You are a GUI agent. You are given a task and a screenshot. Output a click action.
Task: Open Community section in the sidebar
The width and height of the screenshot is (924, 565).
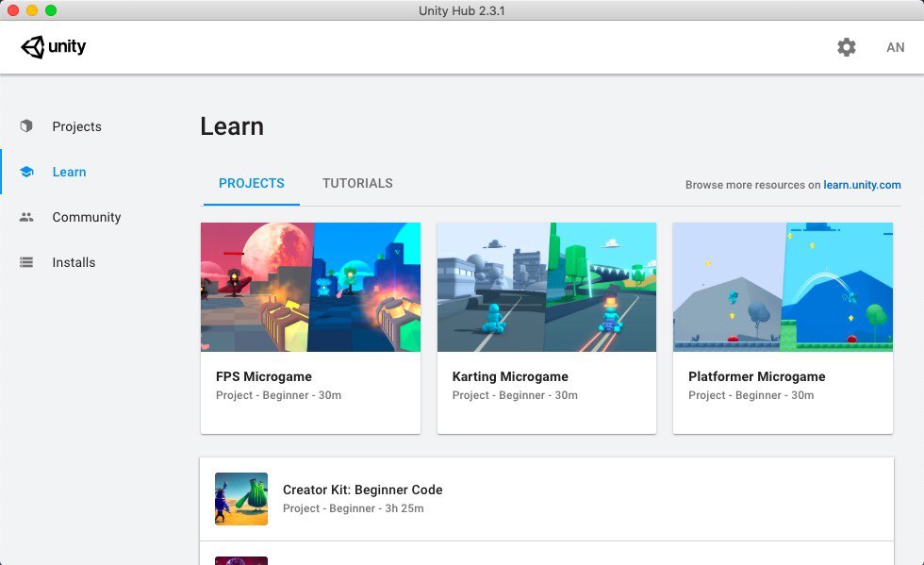coord(87,217)
